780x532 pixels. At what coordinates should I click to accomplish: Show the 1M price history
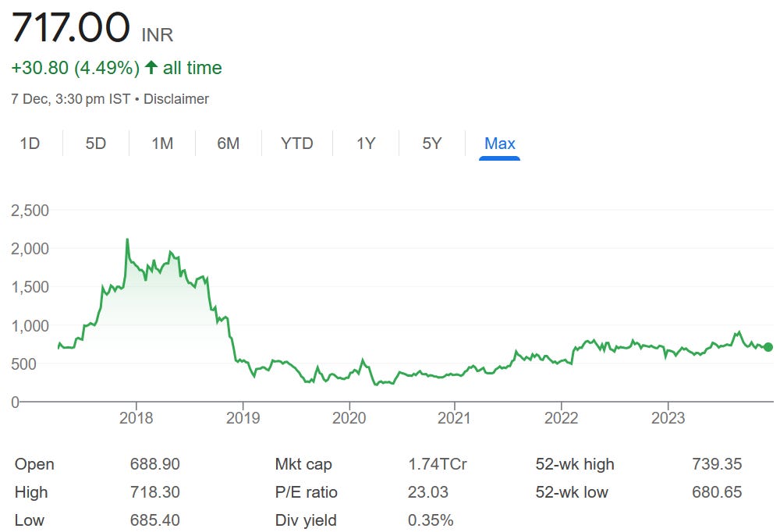[x=162, y=144]
